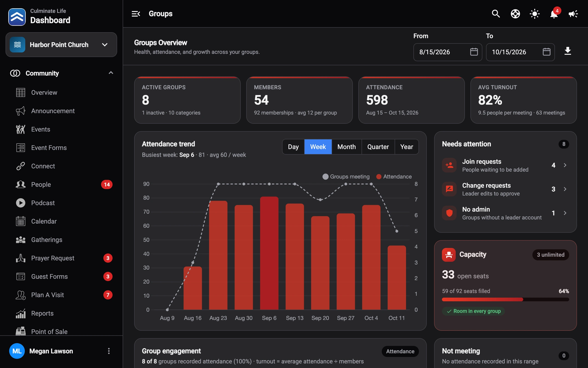Go to Overview in sidebar
The image size is (588, 368).
(x=61, y=92)
